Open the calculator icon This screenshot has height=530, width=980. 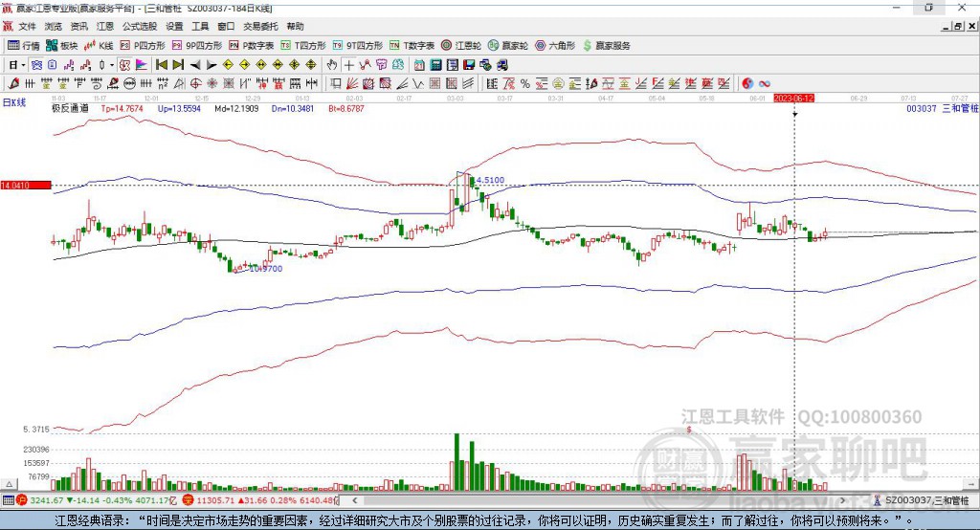(x=435, y=65)
